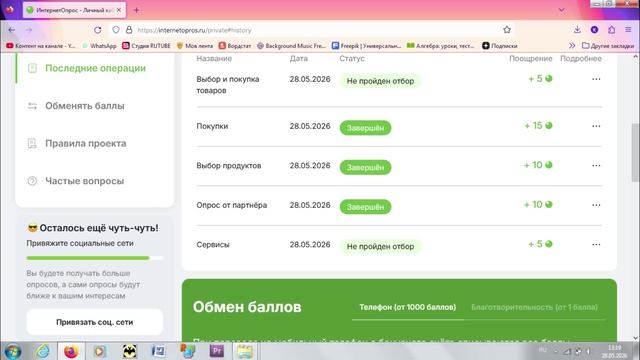
Task: Open the Подписки bookmark
Action: (500, 46)
